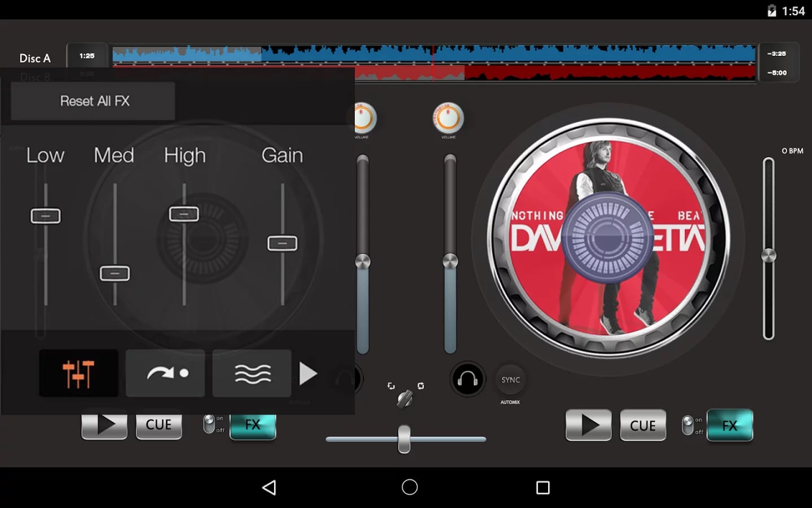The height and width of the screenshot is (508, 812).
Task: Click the right deck headphones cue icon
Action: tap(467, 379)
